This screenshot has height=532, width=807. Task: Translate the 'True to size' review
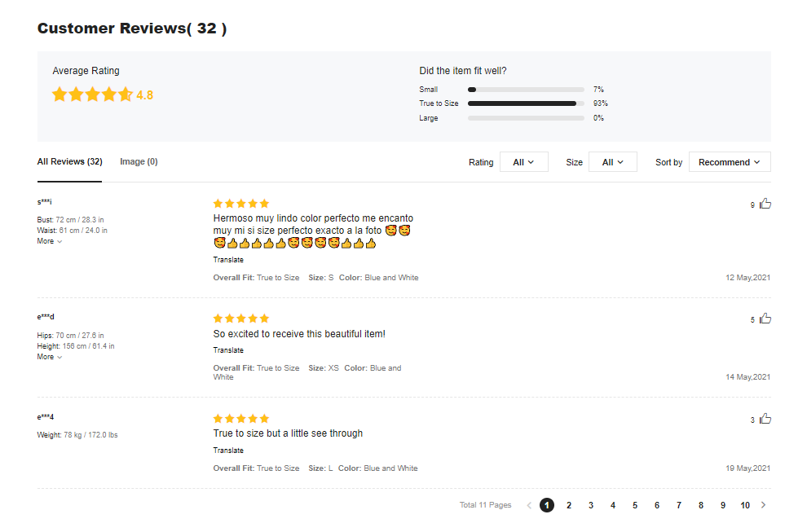[228, 451]
